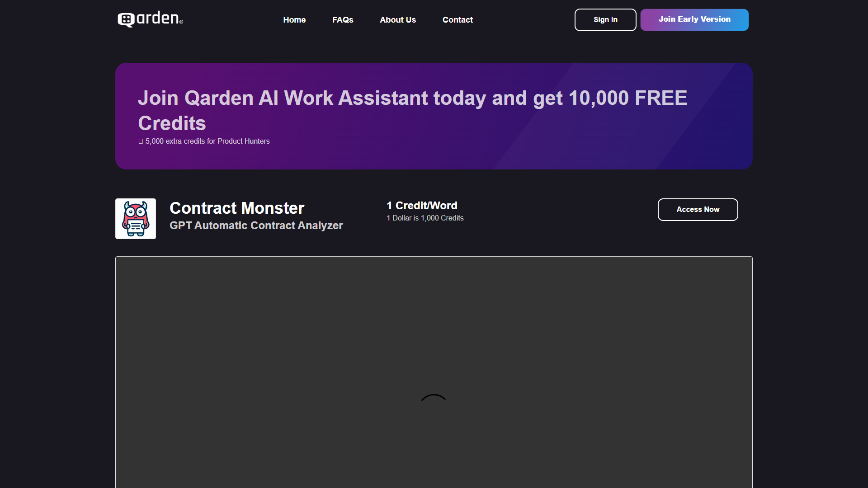Screen dimensions: 868x488
Task: Click the 10,000 FREE Credits banner heading
Action: 412,110
